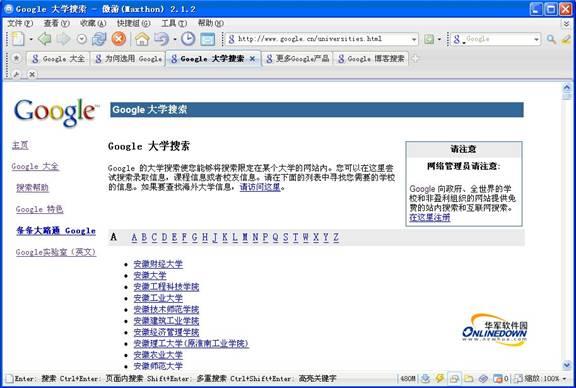This screenshot has width=576, height=388.
Task: Click the overlapping windows status bar icon
Action: tap(454, 378)
